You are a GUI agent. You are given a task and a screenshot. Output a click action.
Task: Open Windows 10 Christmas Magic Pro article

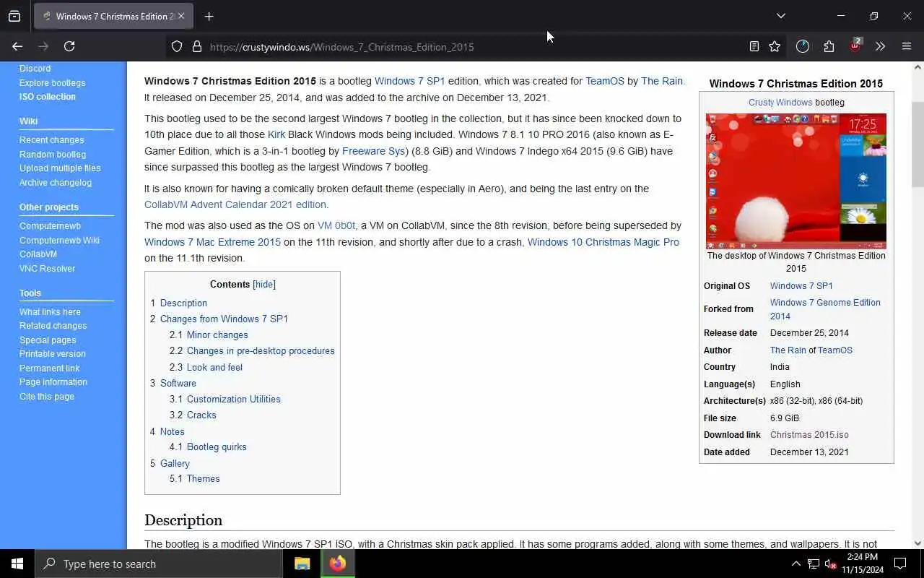(603, 242)
